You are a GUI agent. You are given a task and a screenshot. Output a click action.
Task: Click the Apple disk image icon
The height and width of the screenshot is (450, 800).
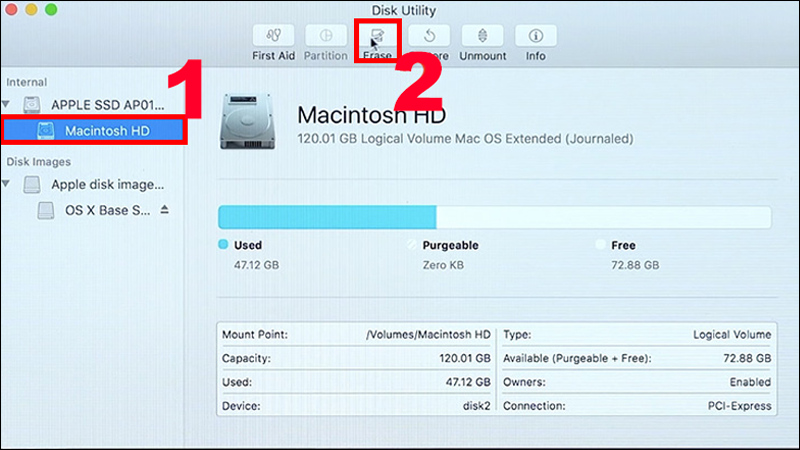(x=32, y=184)
